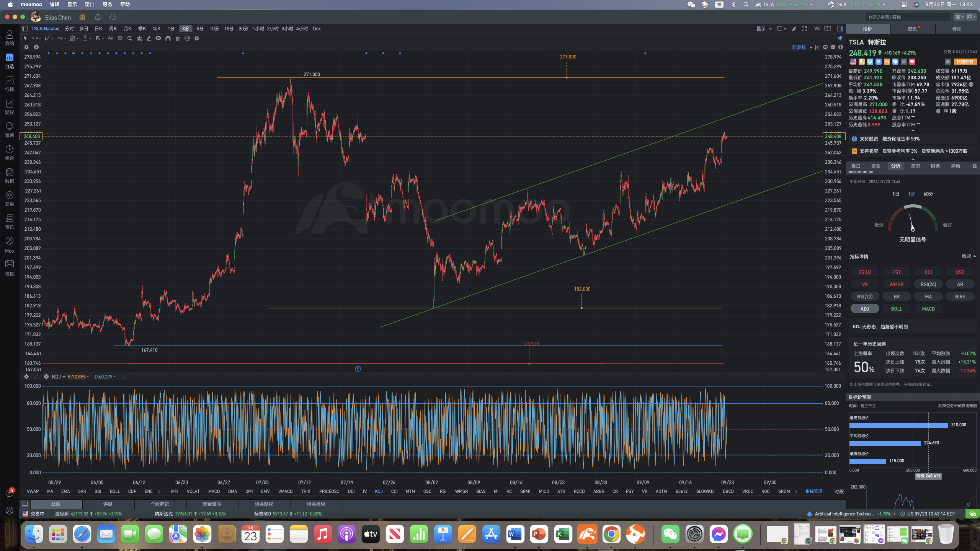
Task: Collapse indicator details with 收起
Action: [x=969, y=256]
